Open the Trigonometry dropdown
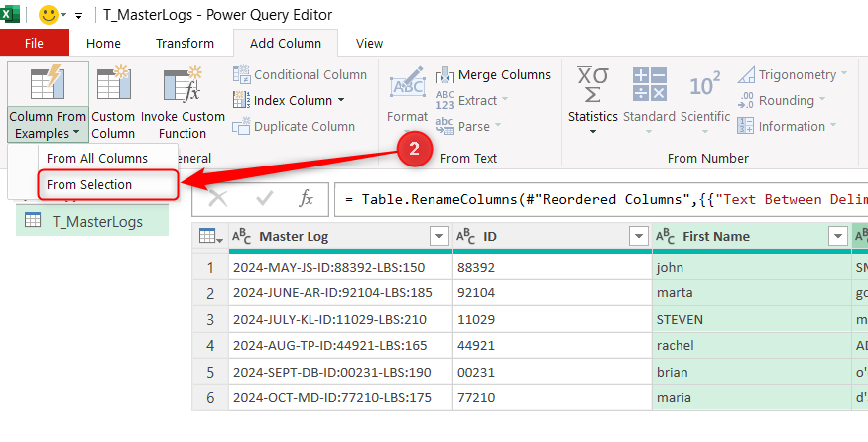 click(793, 74)
